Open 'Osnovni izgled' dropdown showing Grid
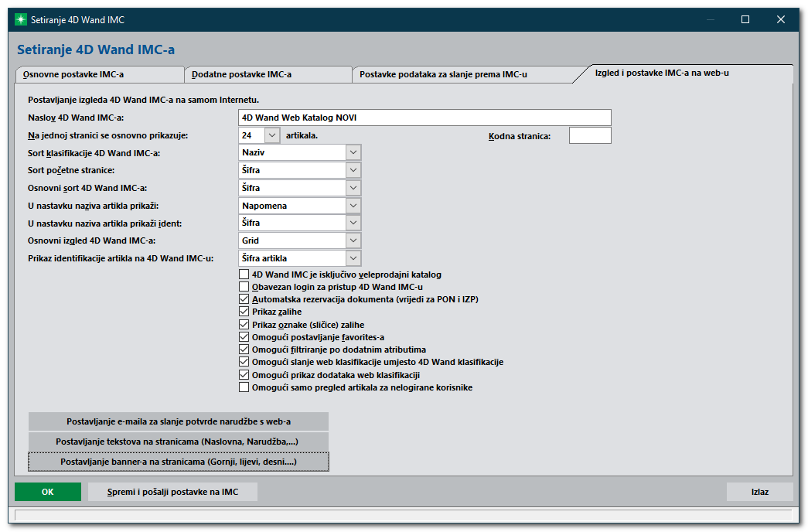Screen dimensions: 808x532 (x=353, y=240)
